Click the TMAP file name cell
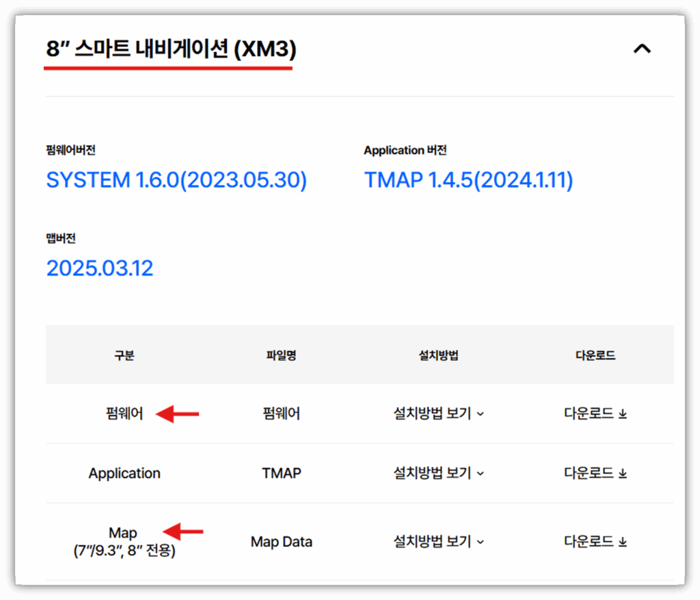Image resolution: width=700 pixels, height=600 pixels. [x=281, y=473]
